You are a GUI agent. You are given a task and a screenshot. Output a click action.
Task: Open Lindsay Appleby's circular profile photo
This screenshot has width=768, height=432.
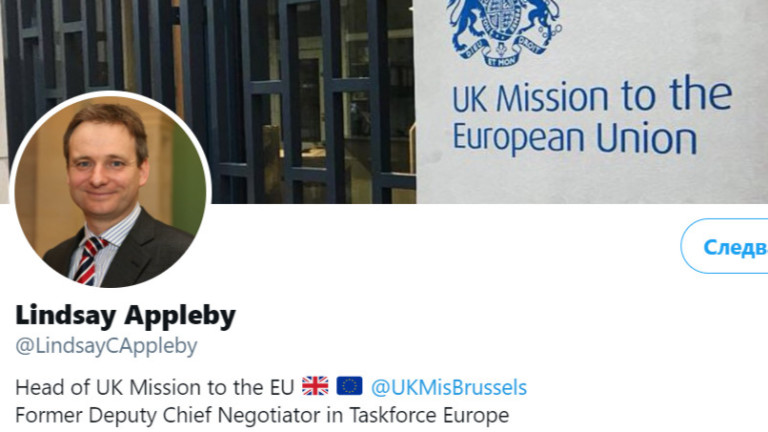[x=108, y=190]
